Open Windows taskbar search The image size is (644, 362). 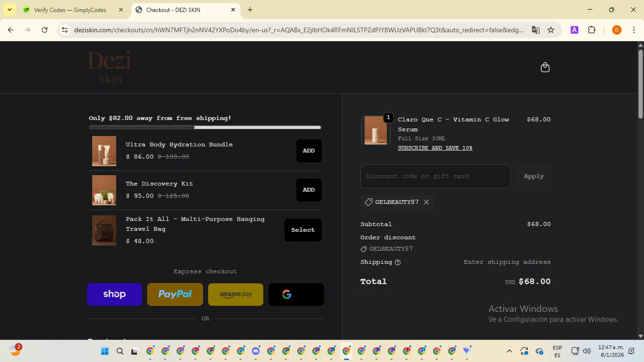click(120, 351)
